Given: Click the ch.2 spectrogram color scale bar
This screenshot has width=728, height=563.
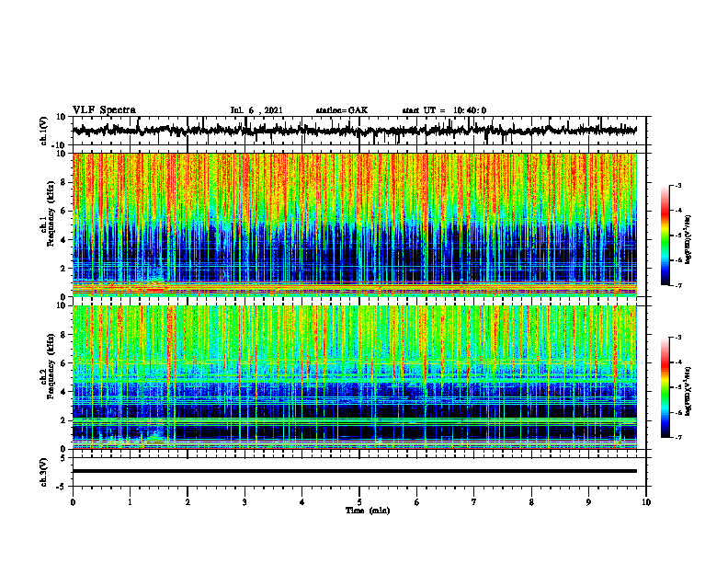Looking at the screenshot, I should pos(665,387).
